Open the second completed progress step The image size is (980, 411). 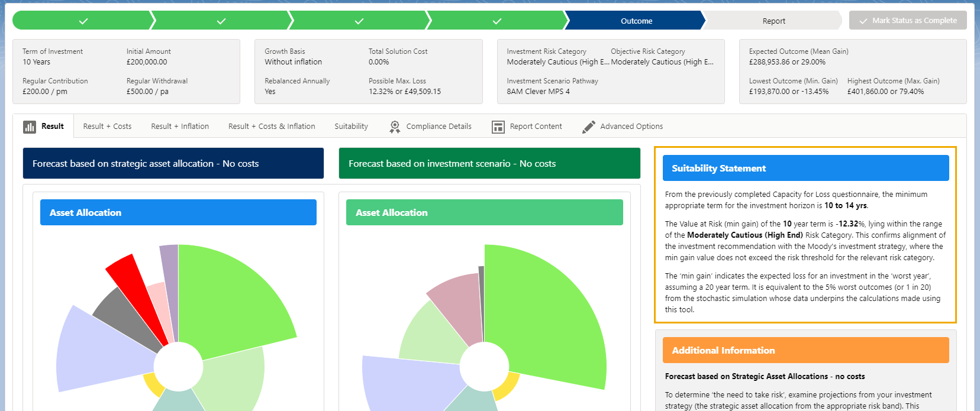221,21
